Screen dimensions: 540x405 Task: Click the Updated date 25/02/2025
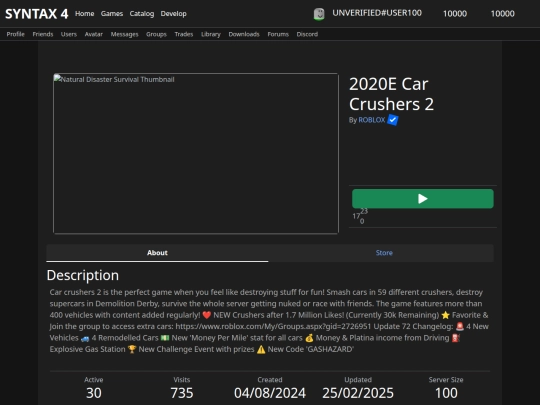pyautogui.click(x=358, y=393)
